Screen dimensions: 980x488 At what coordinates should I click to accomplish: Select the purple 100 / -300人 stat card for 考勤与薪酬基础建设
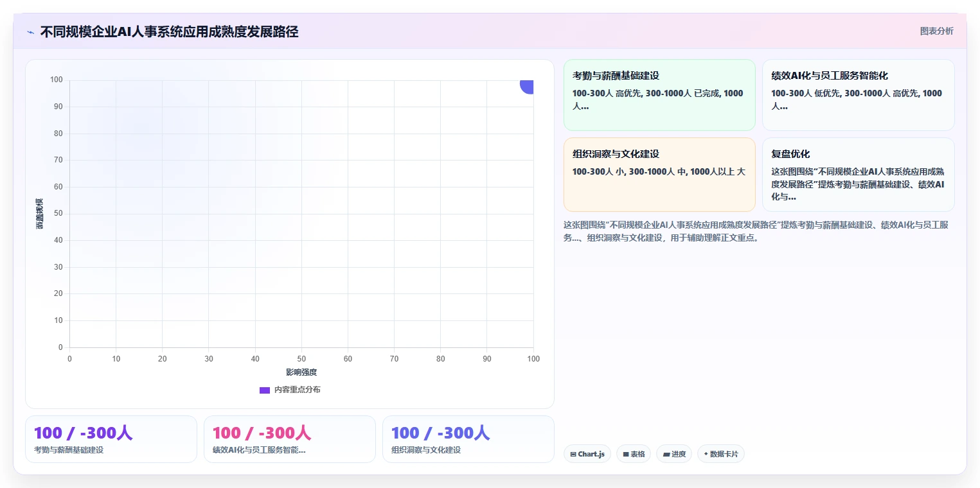(x=111, y=439)
